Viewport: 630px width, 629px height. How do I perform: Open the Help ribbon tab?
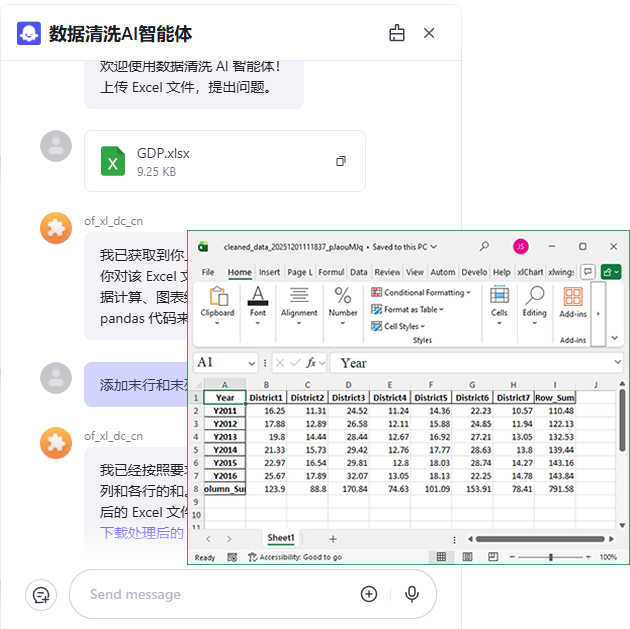[502, 272]
